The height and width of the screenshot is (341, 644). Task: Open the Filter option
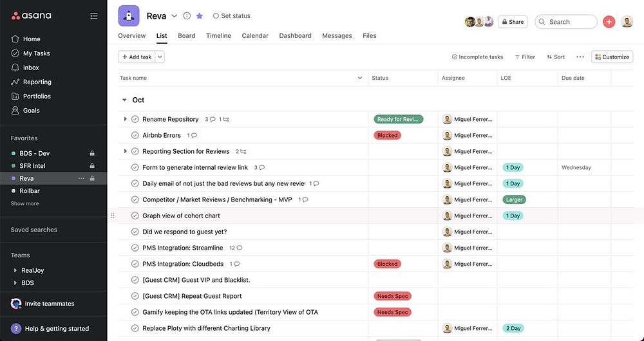coord(525,57)
